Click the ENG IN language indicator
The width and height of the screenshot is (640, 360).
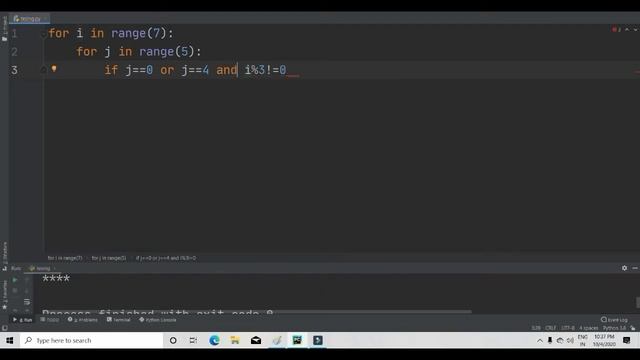pyautogui.click(x=582, y=340)
